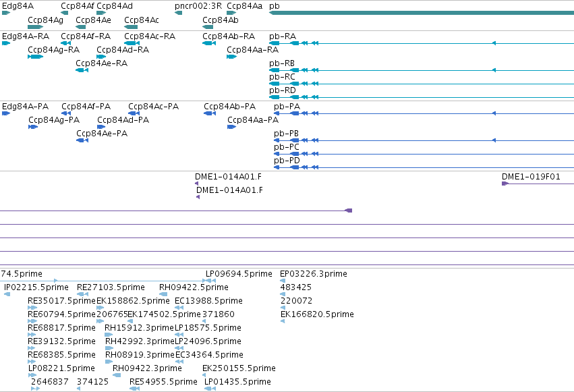Click transcript Ccp84Ag-RA

coord(54,50)
